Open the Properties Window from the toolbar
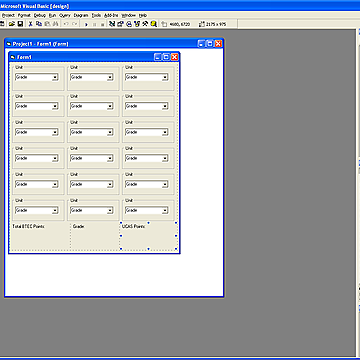 pyautogui.click(x=120, y=24)
